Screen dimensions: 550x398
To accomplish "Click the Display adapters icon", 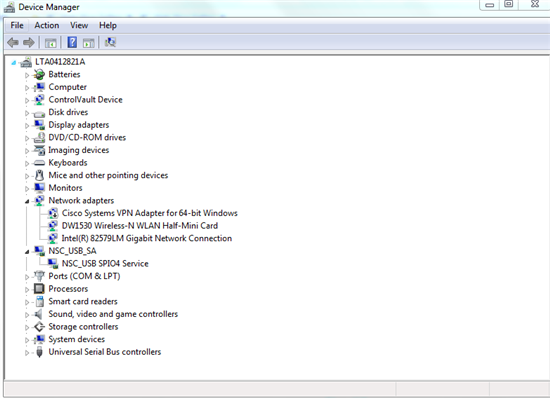I will click(39, 125).
